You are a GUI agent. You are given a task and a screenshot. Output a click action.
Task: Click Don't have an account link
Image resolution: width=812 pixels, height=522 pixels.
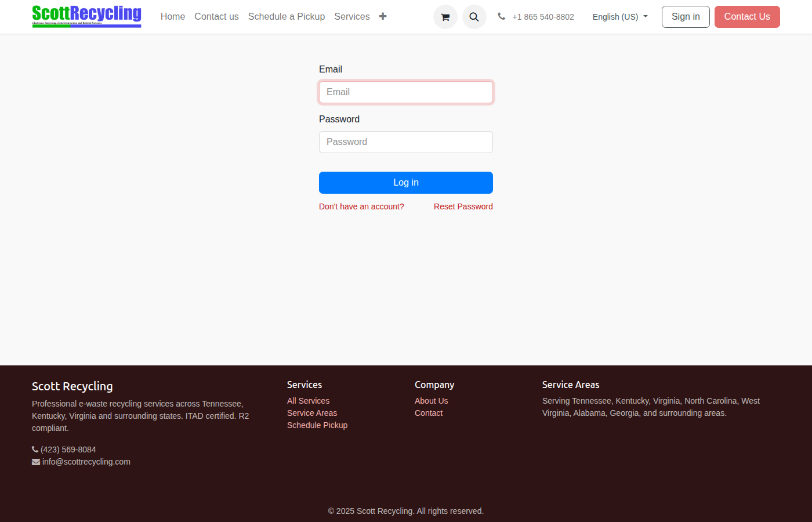click(361, 206)
